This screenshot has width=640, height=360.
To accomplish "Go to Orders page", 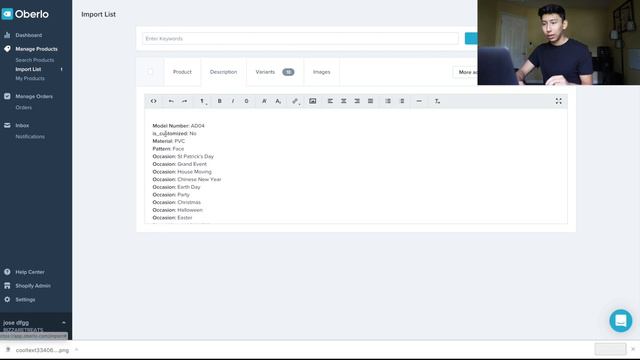I will [x=23, y=107].
